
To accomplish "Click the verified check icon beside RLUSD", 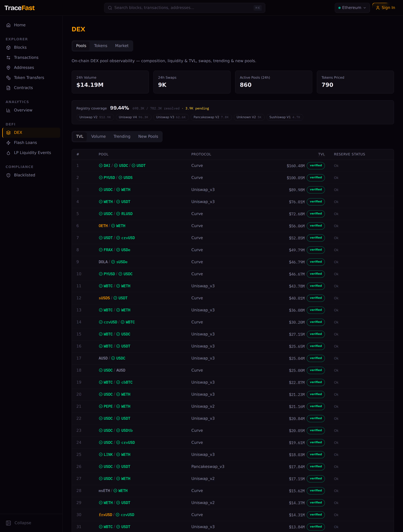I will coord(118,214).
